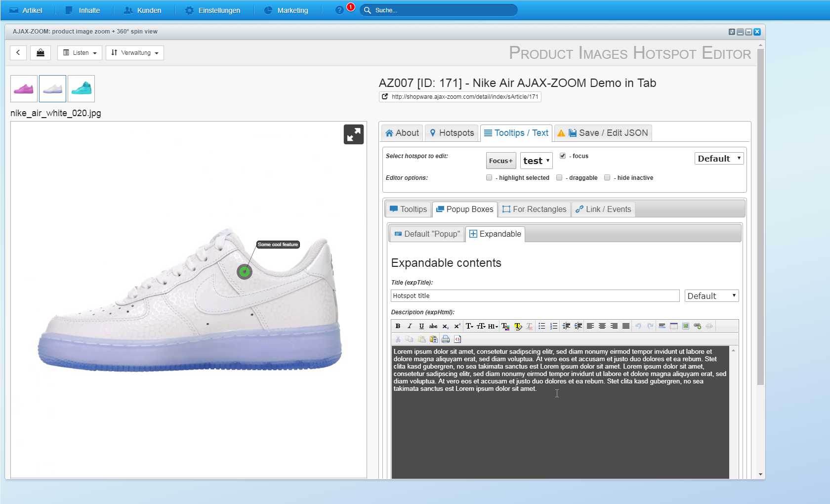
Task: Apply italic formatting in description editor
Action: (410, 326)
